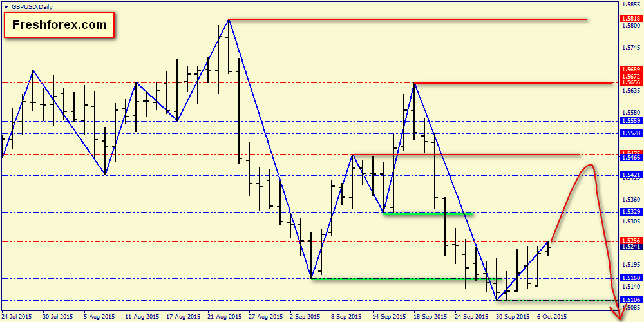This screenshot has width=644, height=322.
Task: Select the 1.5329 support level label
Action: pos(630,213)
